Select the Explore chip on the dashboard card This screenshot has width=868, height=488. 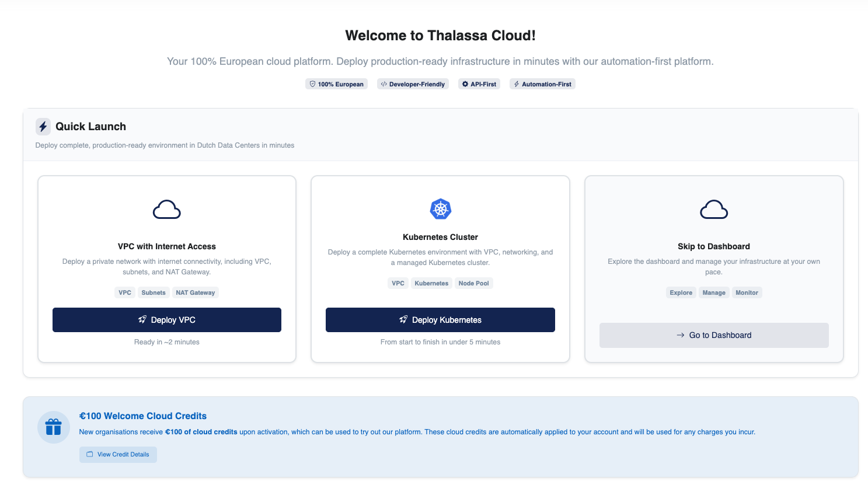681,292
